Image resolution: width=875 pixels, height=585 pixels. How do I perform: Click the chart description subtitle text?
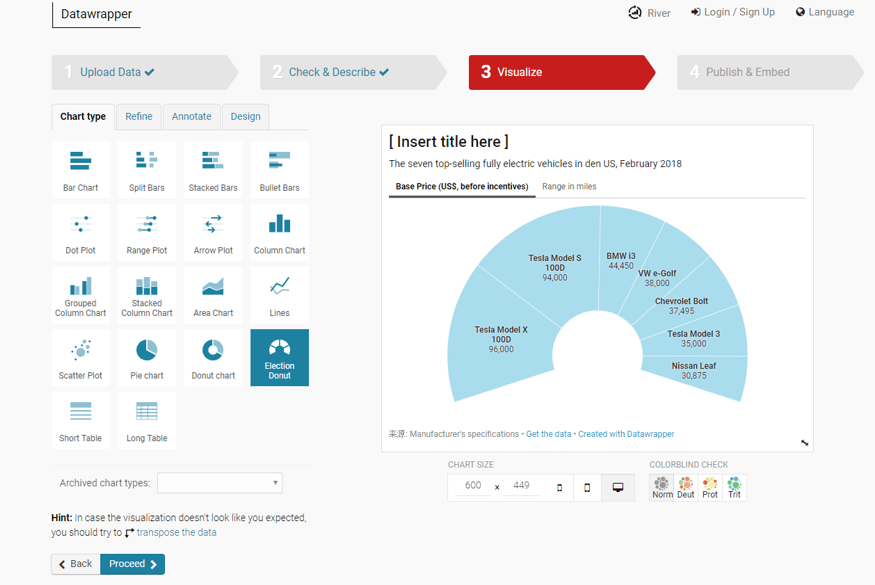[535, 164]
